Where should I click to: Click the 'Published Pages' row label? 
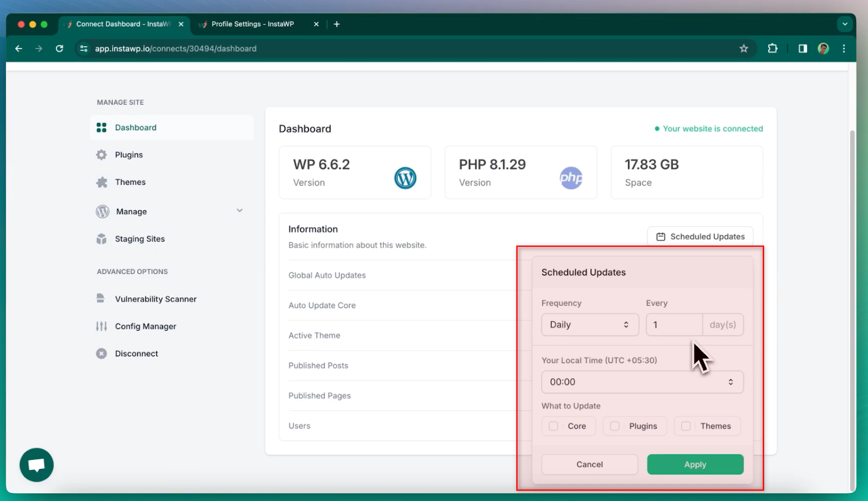[x=320, y=396]
